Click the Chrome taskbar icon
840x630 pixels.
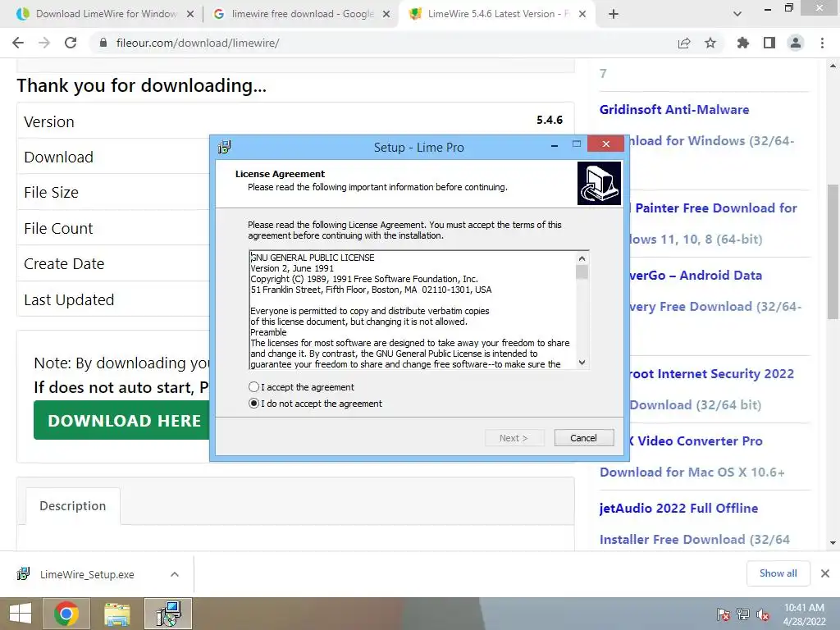coord(66,614)
